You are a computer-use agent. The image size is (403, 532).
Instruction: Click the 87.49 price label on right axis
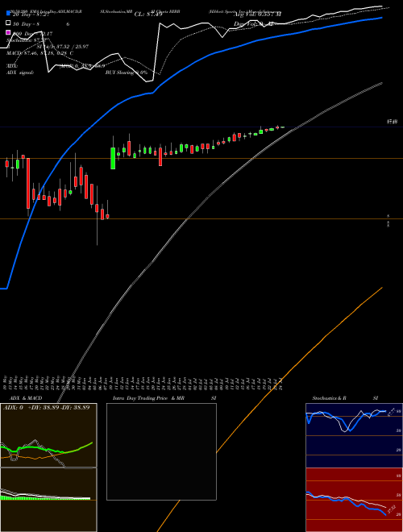392,122
